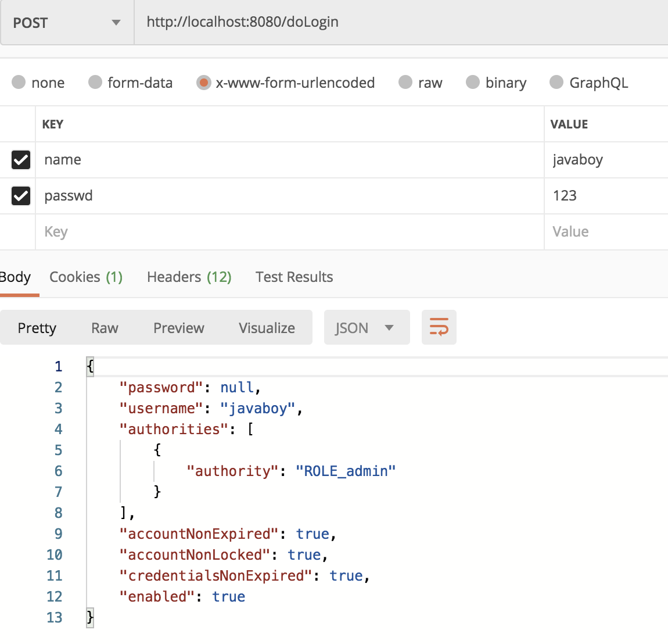Screen dimensions: 668x644
Task: Uncheck the passwd parameter checkbox
Action: (21, 196)
